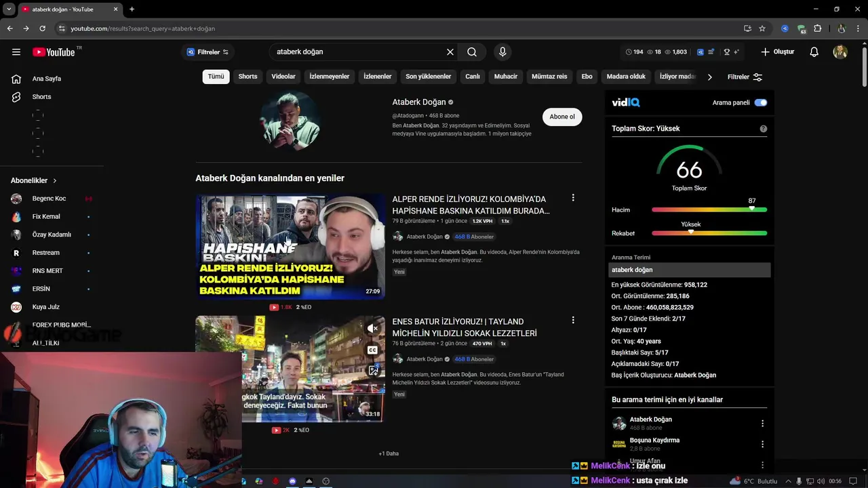Open the Hapishane Baskını video thumbnail
This screenshot has width=868, height=488.
(x=290, y=247)
